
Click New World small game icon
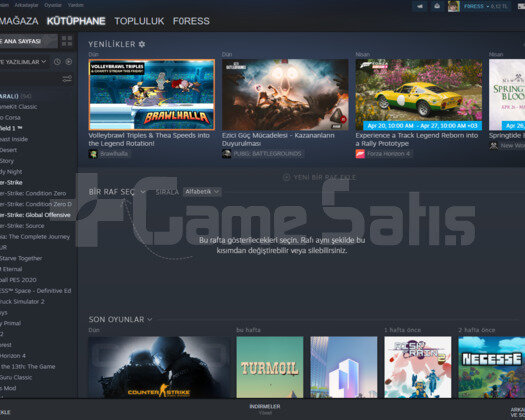coord(494,146)
